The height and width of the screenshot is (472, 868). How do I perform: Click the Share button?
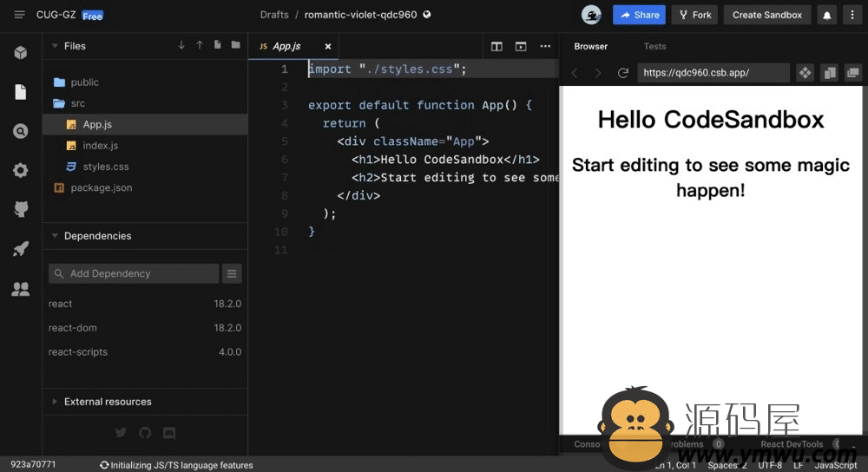[639, 15]
